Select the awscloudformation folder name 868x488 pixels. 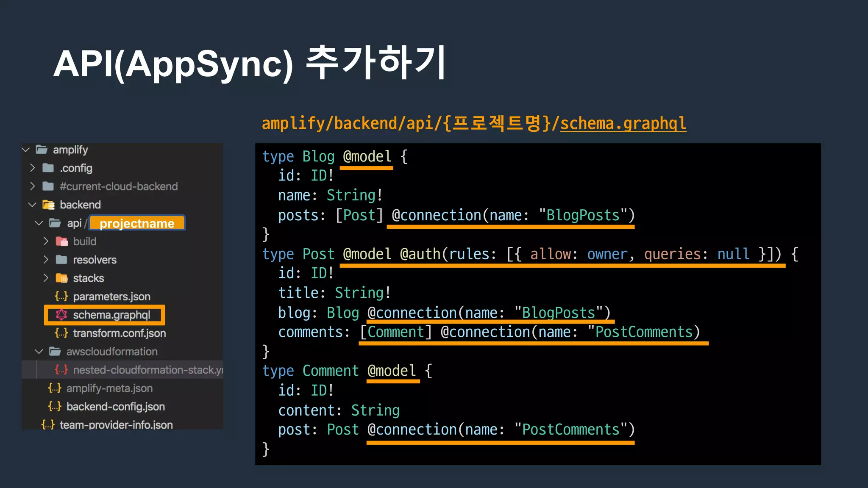112,352
